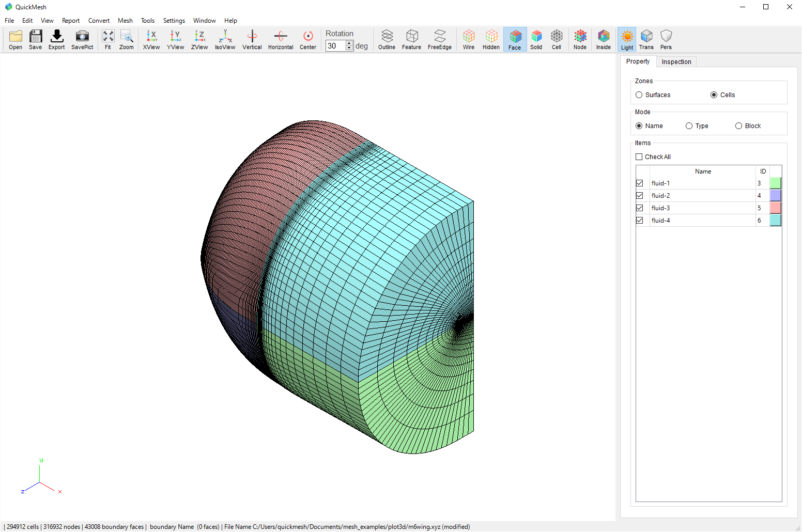The width and height of the screenshot is (802, 532).
Task: Uncheck the fluid-2 item checkbox
Action: tap(640, 196)
